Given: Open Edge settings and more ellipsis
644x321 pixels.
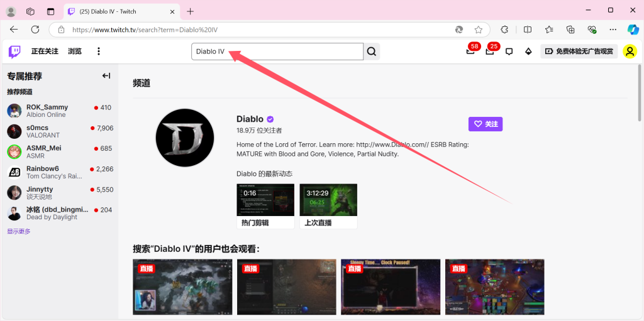Looking at the screenshot, I should (613, 30).
